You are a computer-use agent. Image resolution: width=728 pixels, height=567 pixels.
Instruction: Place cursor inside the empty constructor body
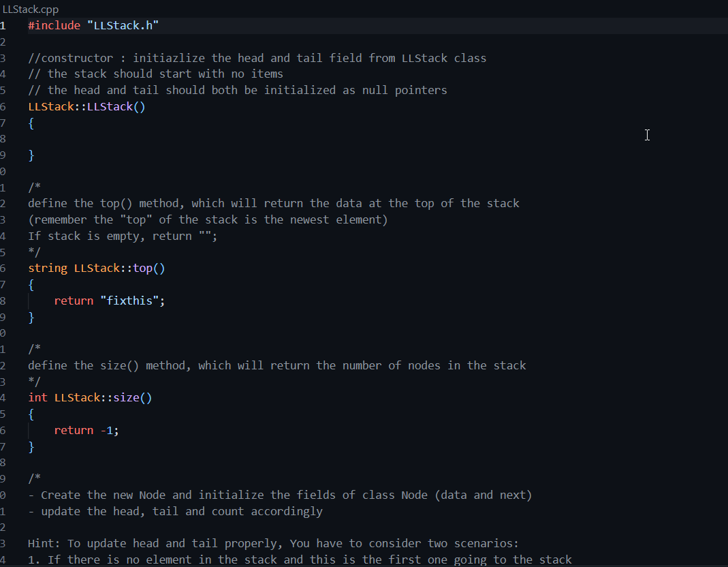pyautogui.click(x=41, y=138)
